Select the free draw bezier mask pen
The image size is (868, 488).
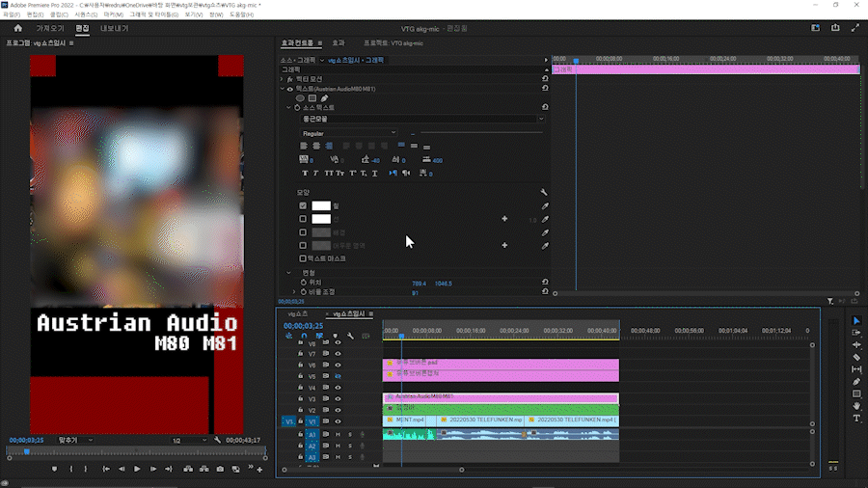324,98
